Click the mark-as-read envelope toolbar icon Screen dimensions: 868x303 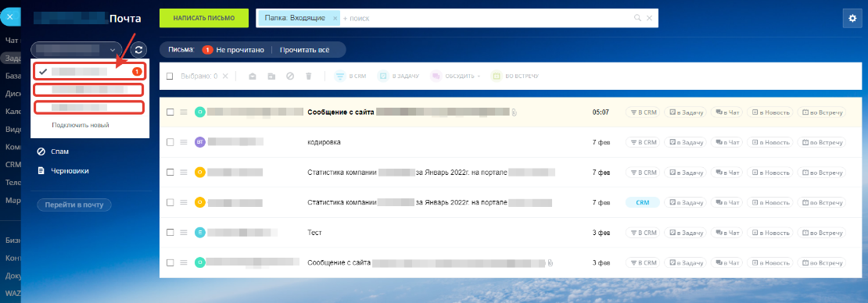tap(253, 76)
